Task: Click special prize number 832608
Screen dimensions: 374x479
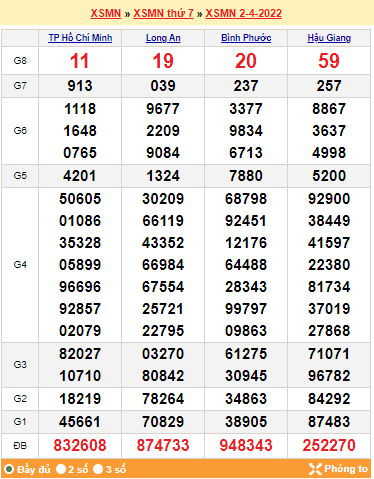Action: coord(80,445)
